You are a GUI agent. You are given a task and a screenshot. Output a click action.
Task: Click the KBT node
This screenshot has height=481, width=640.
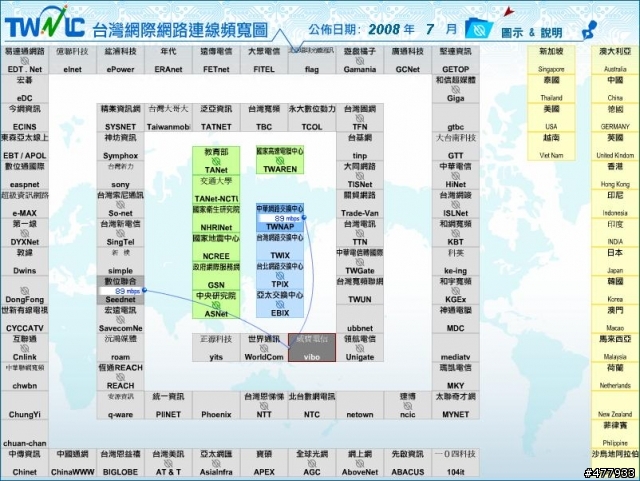pos(456,232)
